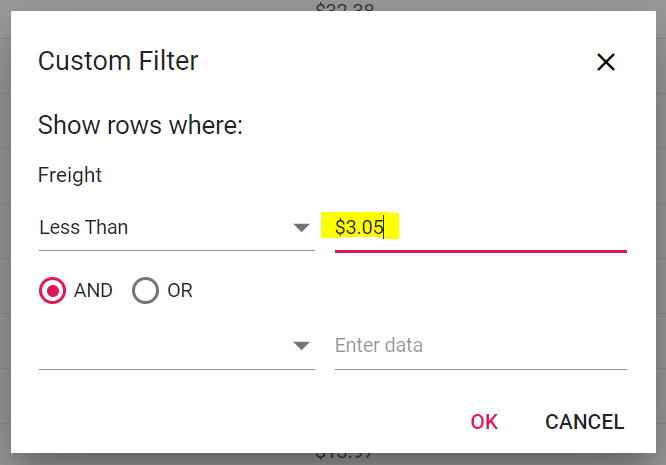Select the OR radio button
Image resolution: width=666 pixels, height=465 pixels.
pos(146,291)
